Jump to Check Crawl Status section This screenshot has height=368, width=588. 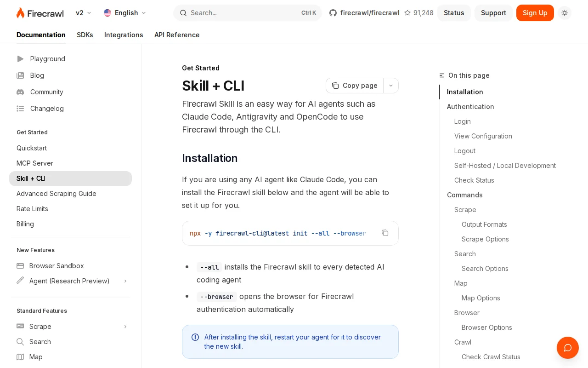(x=491, y=357)
